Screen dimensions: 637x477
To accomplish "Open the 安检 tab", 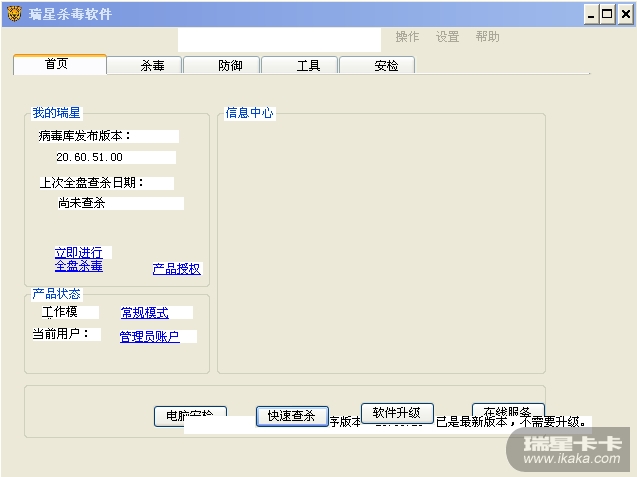I will [386, 65].
